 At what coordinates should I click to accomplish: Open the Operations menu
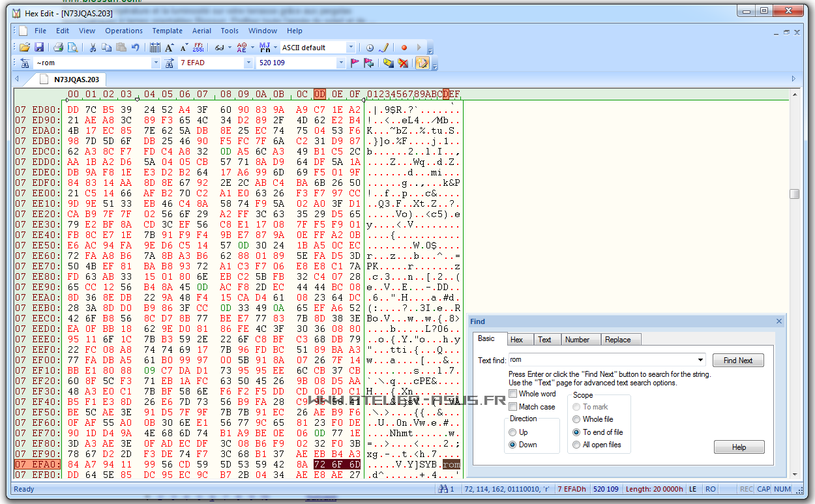(124, 31)
